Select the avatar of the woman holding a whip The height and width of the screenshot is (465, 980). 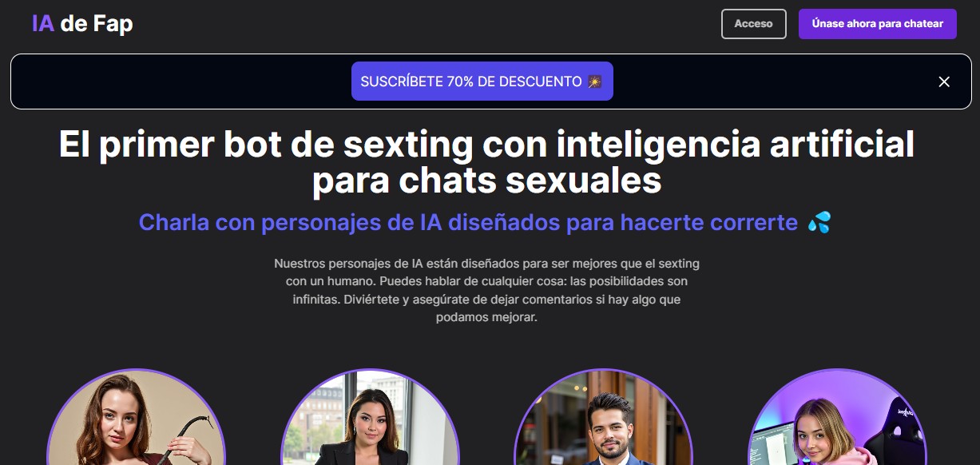click(137, 417)
